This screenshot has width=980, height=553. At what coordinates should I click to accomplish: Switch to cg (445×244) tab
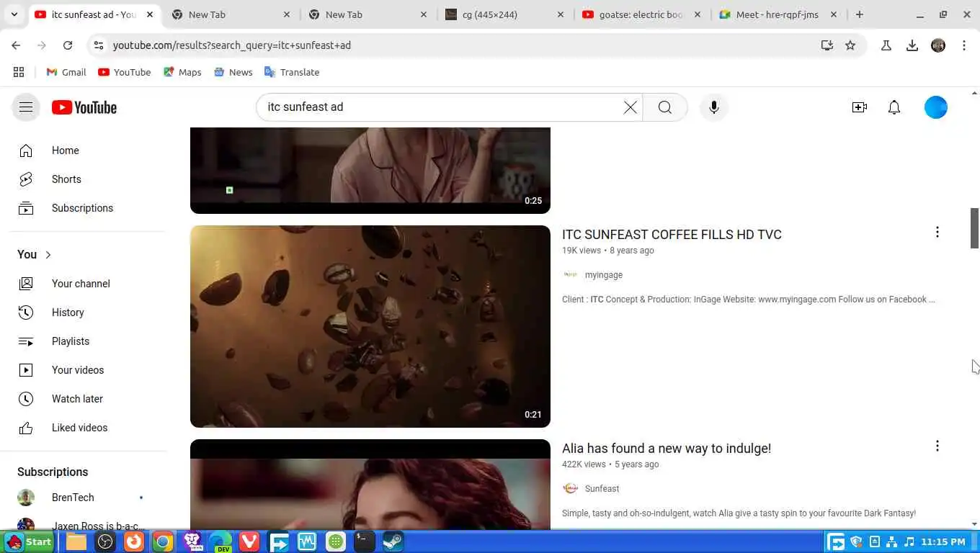point(504,14)
